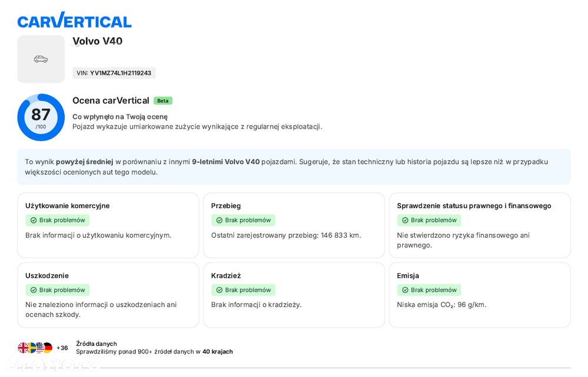Viewport: 588px width, 377px height.
Task: Click 'Brak problemów' badge under Użytkowanie komercyjne
Action: pos(58,220)
